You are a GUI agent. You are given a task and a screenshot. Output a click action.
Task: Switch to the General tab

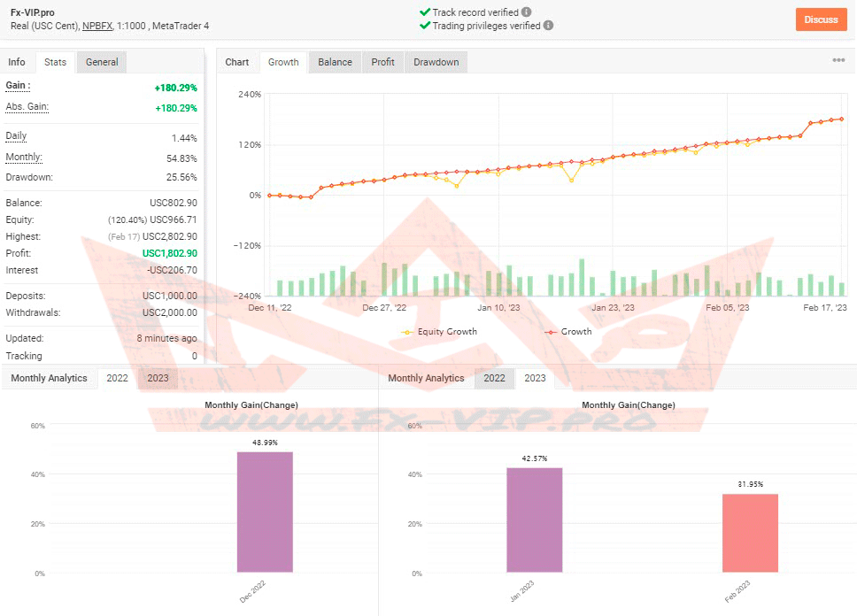102,62
